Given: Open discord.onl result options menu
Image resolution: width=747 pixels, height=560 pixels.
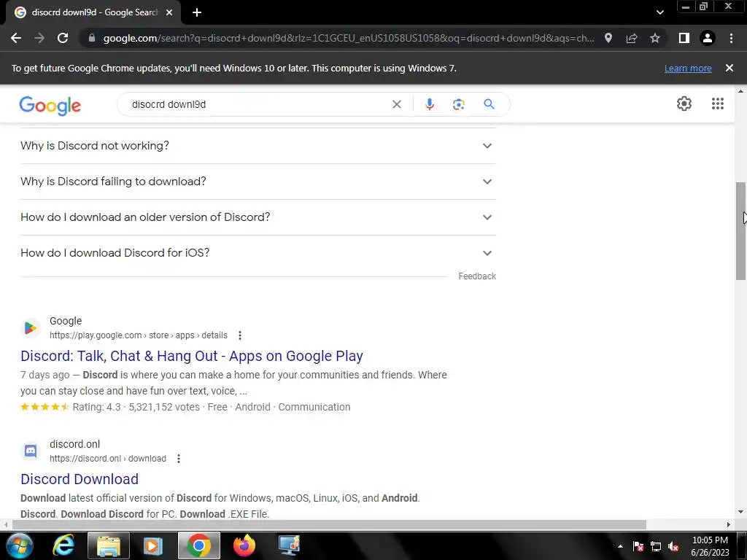Looking at the screenshot, I should pyautogui.click(x=179, y=459).
